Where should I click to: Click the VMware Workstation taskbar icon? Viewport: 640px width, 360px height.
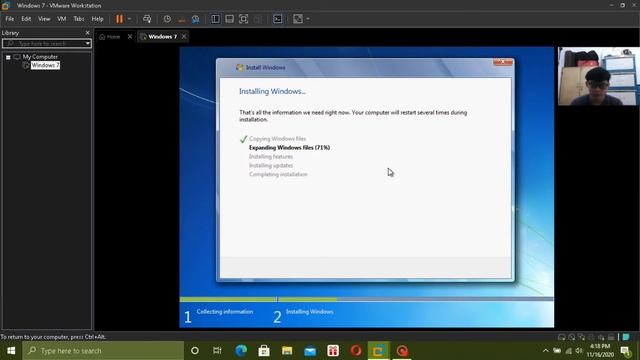(x=379, y=351)
